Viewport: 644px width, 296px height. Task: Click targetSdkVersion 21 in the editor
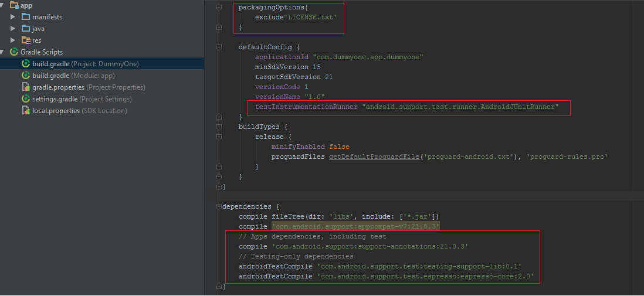pos(294,77)
